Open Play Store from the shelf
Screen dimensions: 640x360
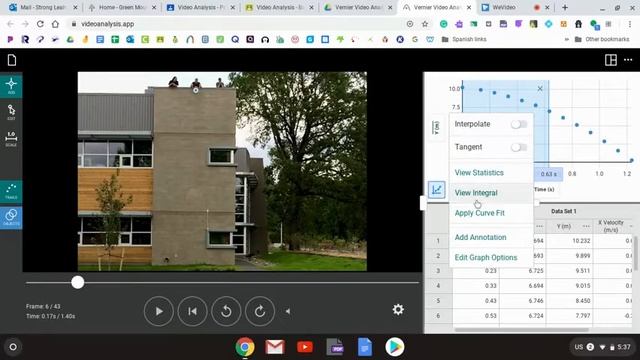(395, 347)
